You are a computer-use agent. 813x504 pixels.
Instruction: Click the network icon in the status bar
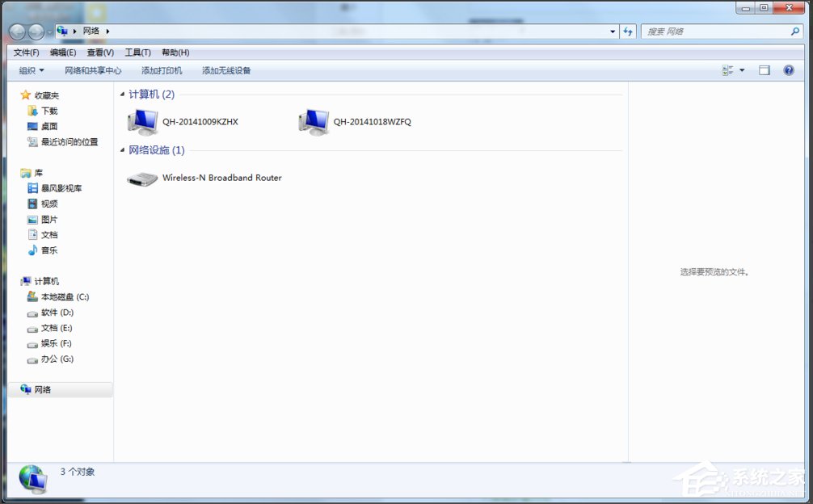[x=32, y=478]
